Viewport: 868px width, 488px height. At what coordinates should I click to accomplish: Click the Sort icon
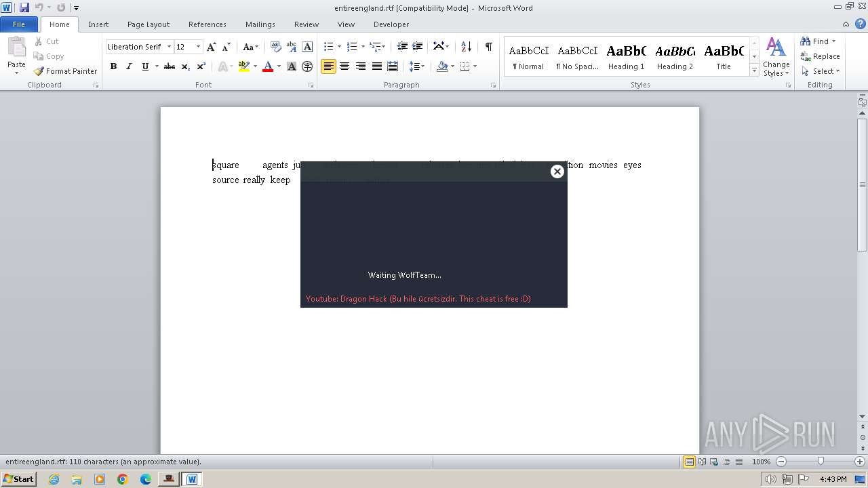coord(466,47)
